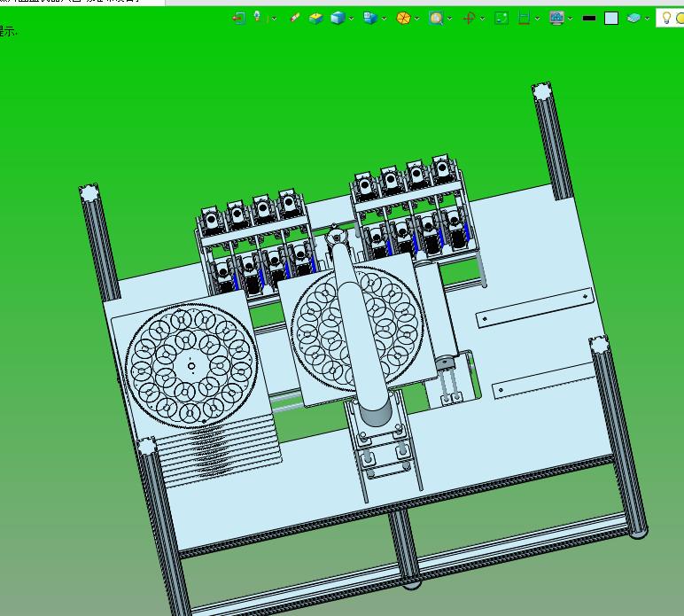The height and width of the screenshot is (616, 684).
Task: Click the blue shaded cube rendering icon
Action: [x=338, y=18]
